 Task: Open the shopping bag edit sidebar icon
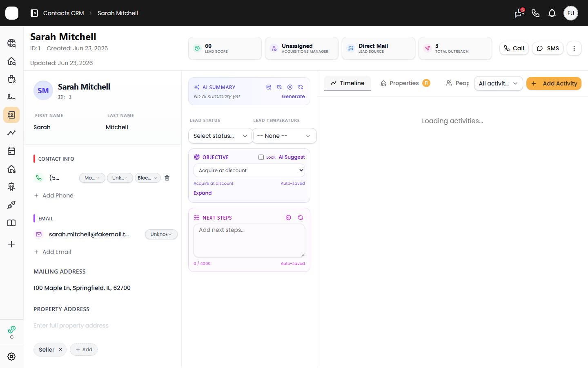[x=11, y=79]
